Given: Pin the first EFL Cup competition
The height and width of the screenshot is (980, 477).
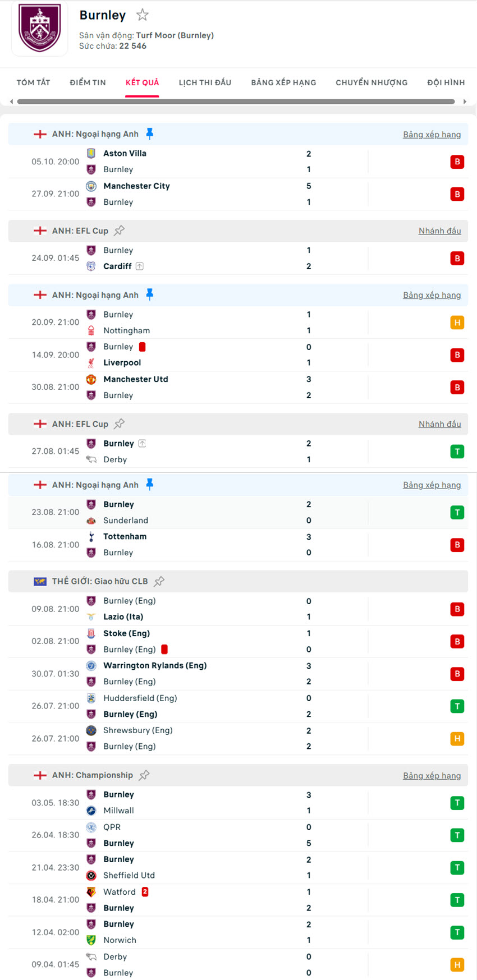Looking at the screenshot, I should 119,231.
